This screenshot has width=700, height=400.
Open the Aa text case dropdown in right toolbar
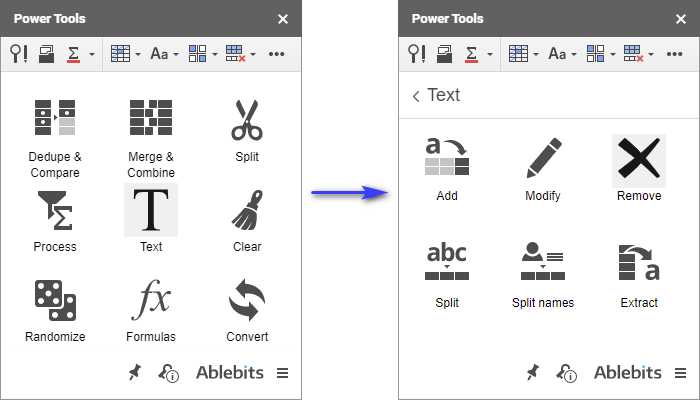pos(562,54)
